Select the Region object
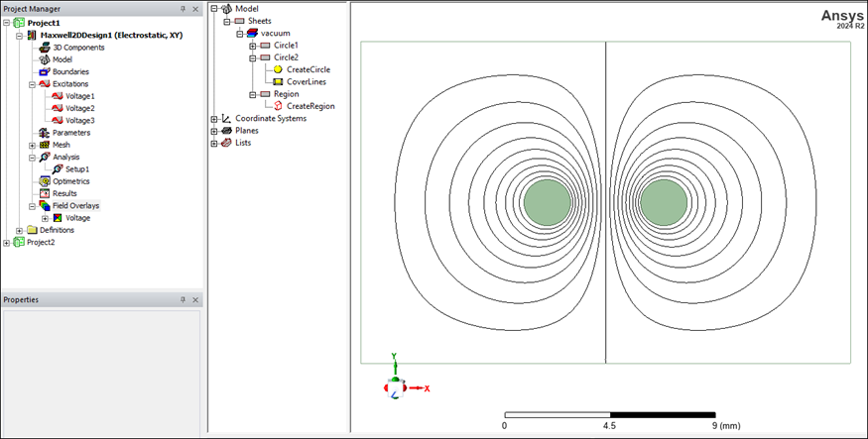868x439 pixels. pos(287,94)
